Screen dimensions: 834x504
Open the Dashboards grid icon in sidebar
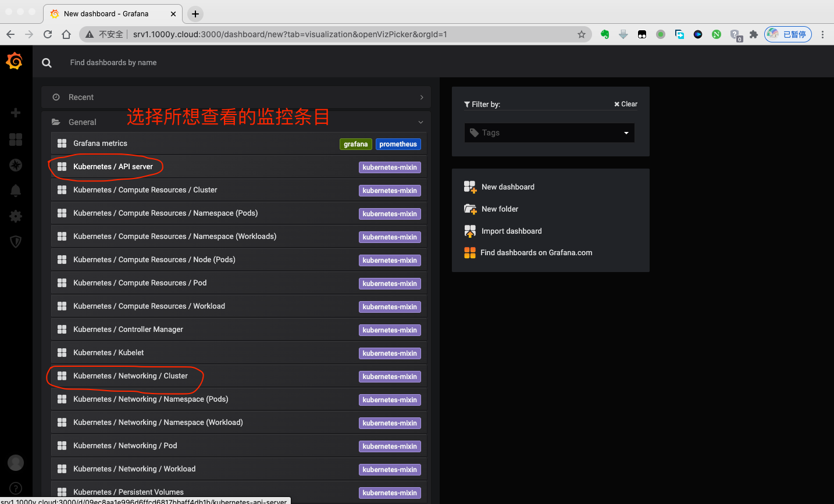pos(16,140)
